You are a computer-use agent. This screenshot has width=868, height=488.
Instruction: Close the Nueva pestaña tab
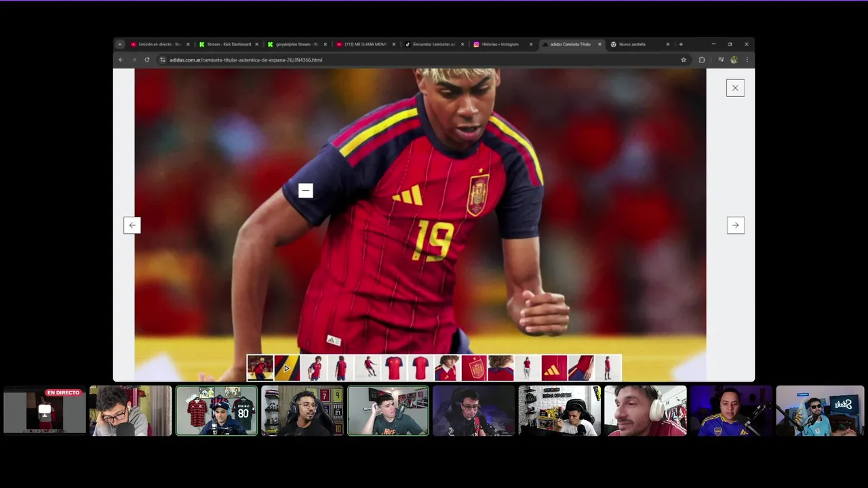point(668,44)
